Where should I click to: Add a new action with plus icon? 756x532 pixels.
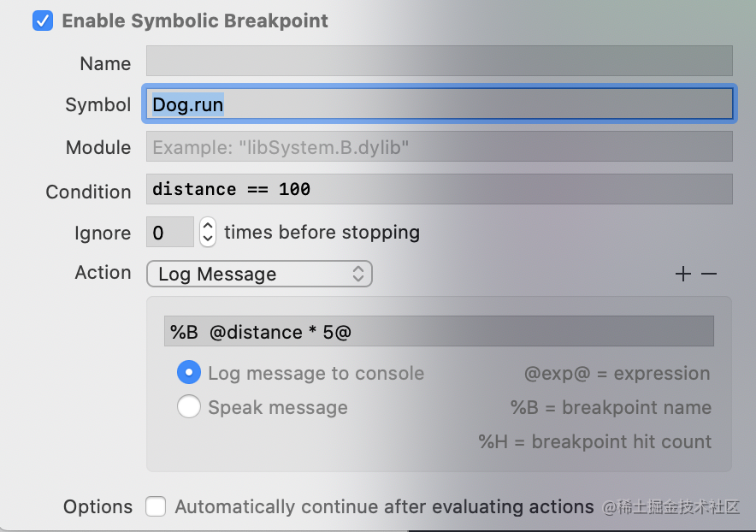(x=682, y=274)
